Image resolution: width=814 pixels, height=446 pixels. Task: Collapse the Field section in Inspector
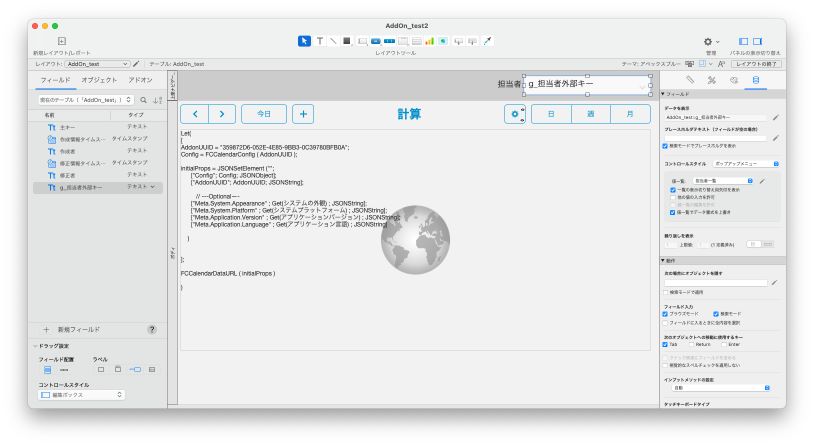(663, 94)
